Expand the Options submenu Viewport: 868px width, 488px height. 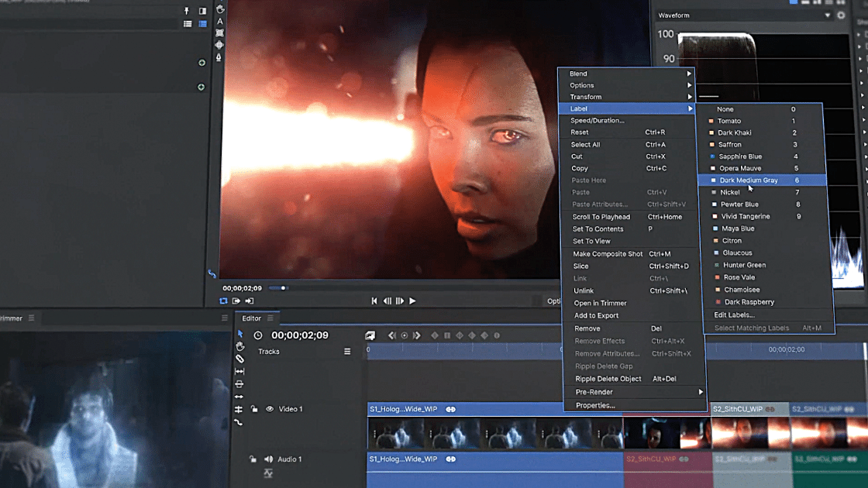coord(627,85)
